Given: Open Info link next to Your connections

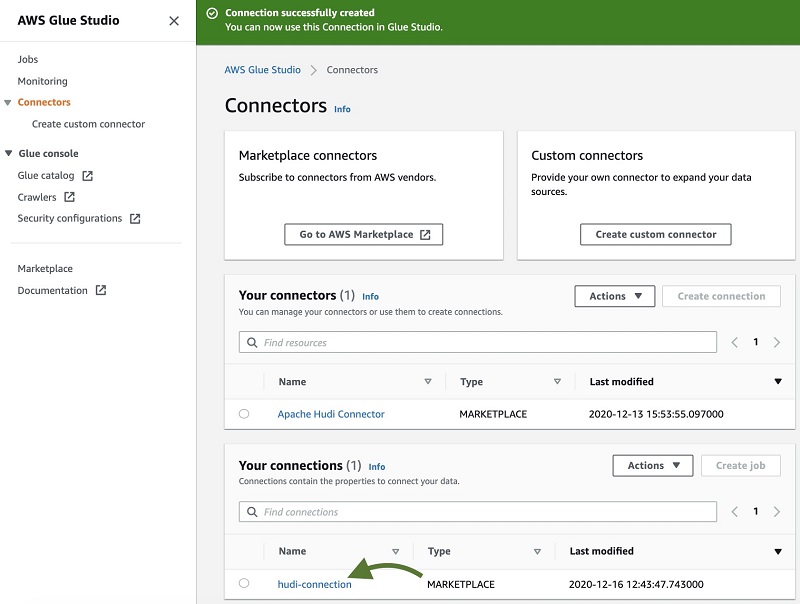Looking at the screenshot, I should tap(377, 467).
